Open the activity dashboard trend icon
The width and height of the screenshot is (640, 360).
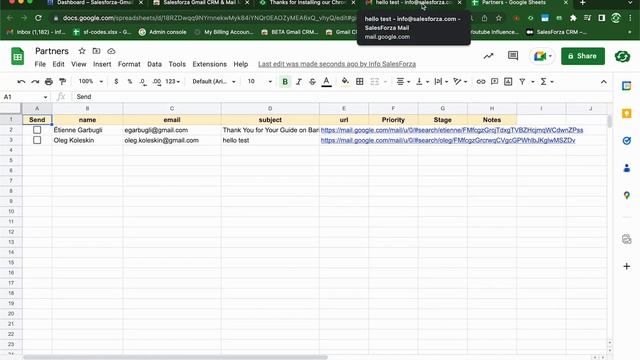[x=488, y=56]
